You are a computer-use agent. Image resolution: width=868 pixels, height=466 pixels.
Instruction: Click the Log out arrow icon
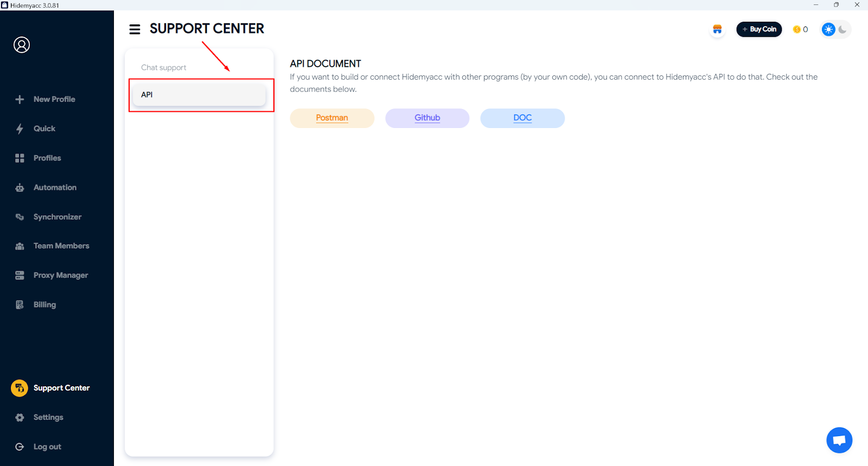tap(20, 447)
